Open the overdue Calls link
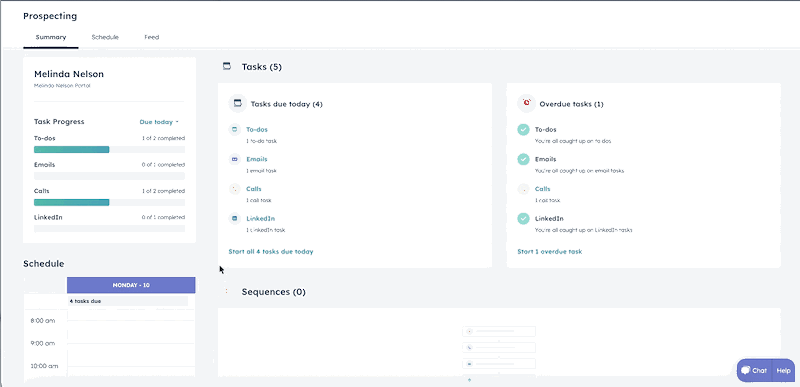 542,189
